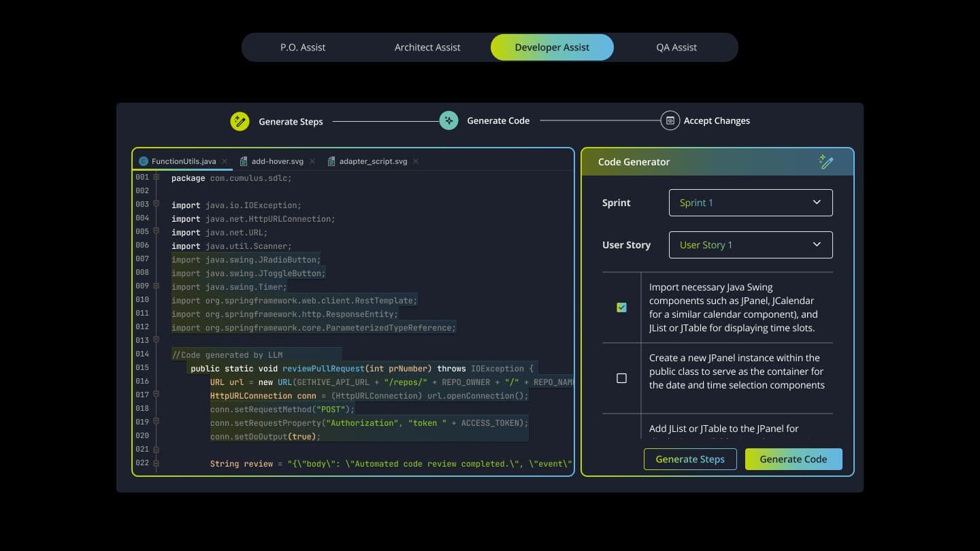
Task: Click the Generate Steps button
Action: click(x=690, y=459)
